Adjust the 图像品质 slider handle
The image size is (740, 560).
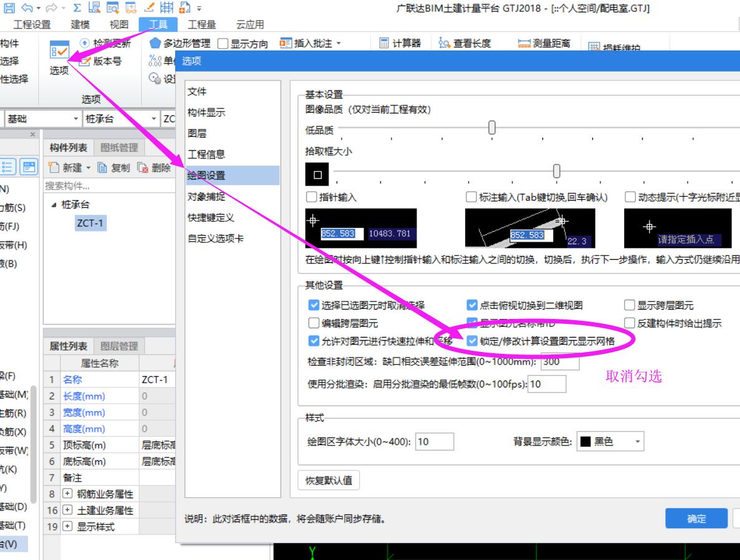pos(492,127)
